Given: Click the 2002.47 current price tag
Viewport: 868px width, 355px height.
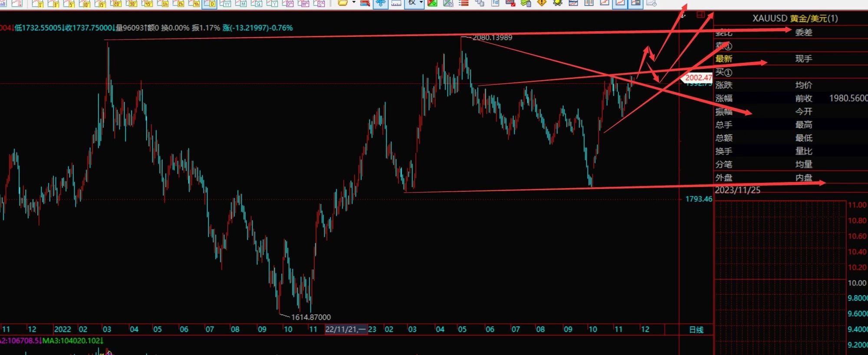Looking at the screenshot, I should click(x=698, y=78).
